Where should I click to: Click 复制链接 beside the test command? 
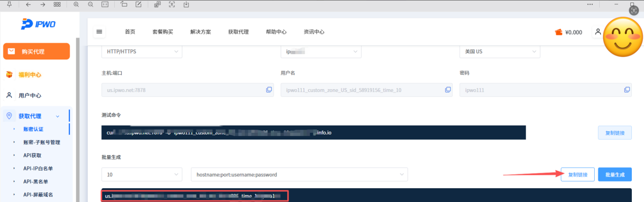pos(615,133)
